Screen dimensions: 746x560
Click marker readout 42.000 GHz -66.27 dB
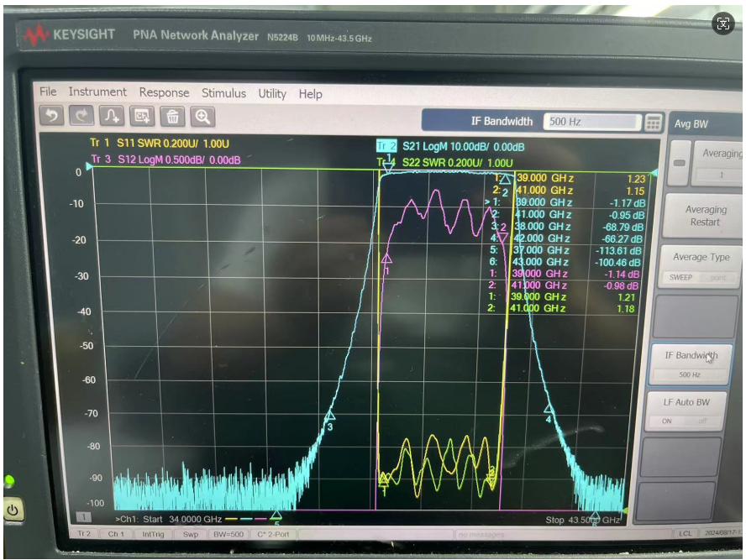[566, 238]
